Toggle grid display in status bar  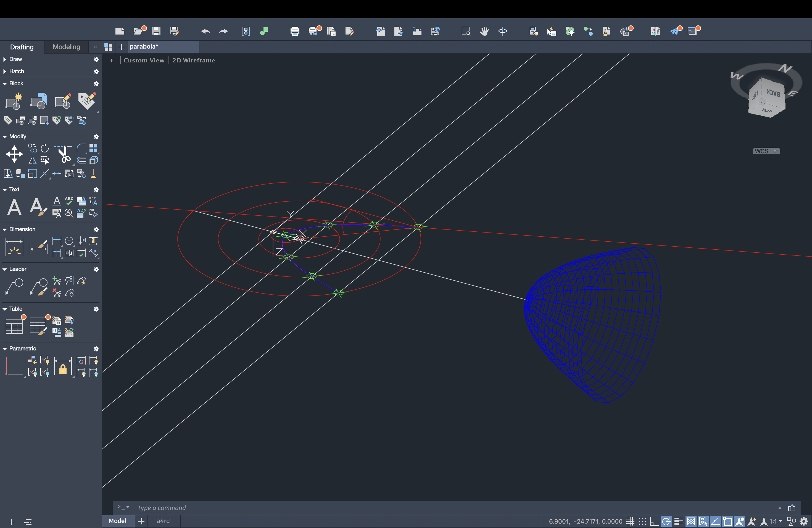pos(630,521)
